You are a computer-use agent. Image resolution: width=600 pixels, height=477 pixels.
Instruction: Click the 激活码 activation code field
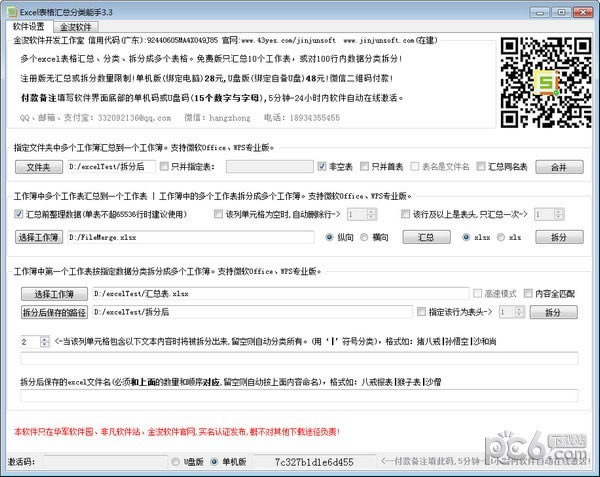(x=105, y=462)
